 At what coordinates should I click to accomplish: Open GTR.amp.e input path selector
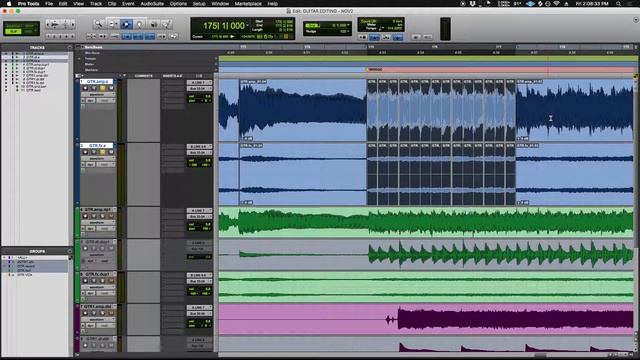(199, 82)
